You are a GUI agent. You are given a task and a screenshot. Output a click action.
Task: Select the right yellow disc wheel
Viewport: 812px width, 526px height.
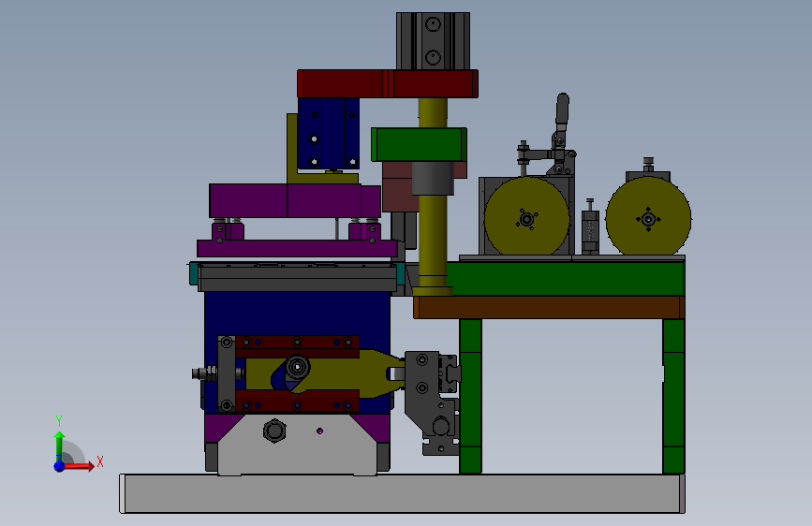pos(648,218)
